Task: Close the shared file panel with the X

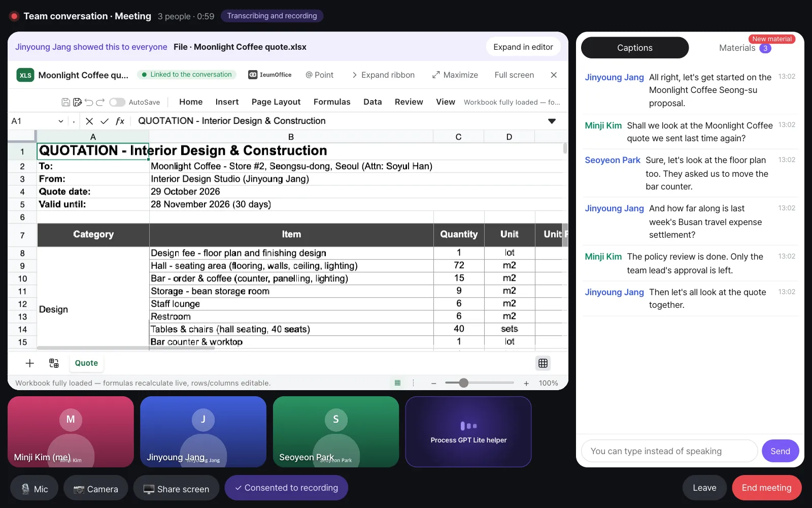Action: [554, 75]
